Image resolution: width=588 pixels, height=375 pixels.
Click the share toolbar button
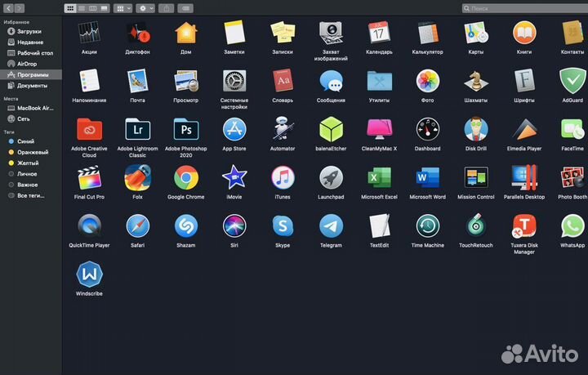point(166,7)
